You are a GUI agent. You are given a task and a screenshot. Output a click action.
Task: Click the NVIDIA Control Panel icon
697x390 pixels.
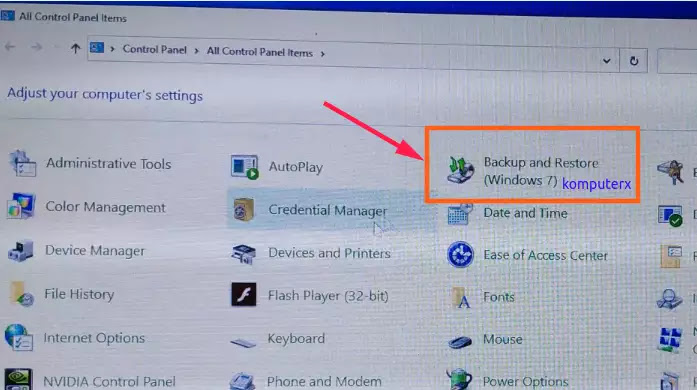pyautogui.click(x=18, y=379)
